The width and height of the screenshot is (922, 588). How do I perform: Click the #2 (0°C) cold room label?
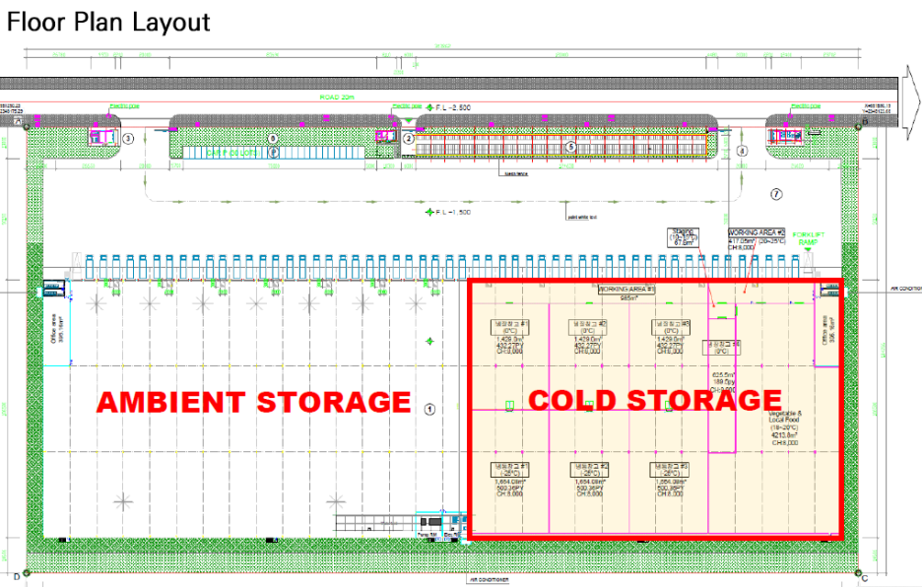tap(587, 327)
